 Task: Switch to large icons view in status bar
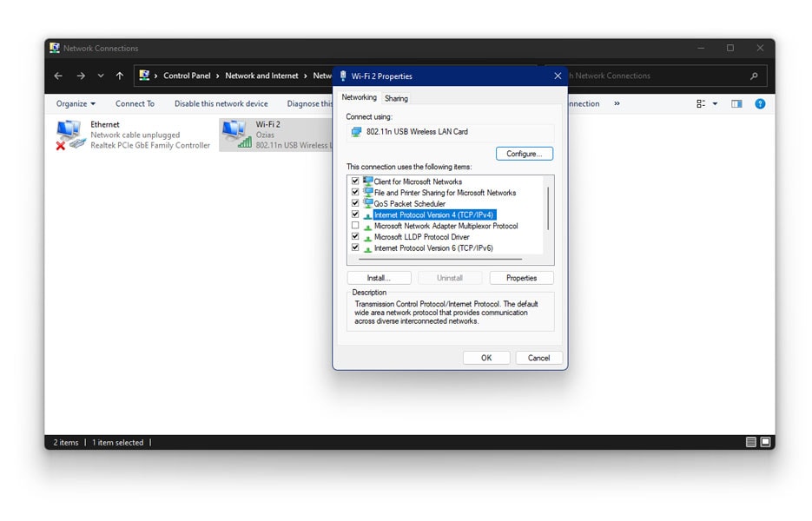(765, 442)
